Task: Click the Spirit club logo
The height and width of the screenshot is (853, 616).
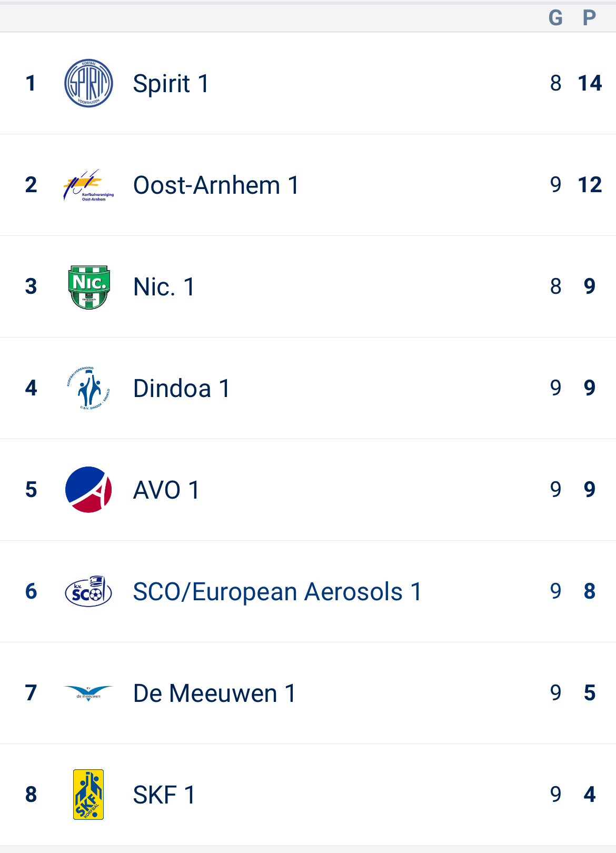Action: (x=88, y=83)
